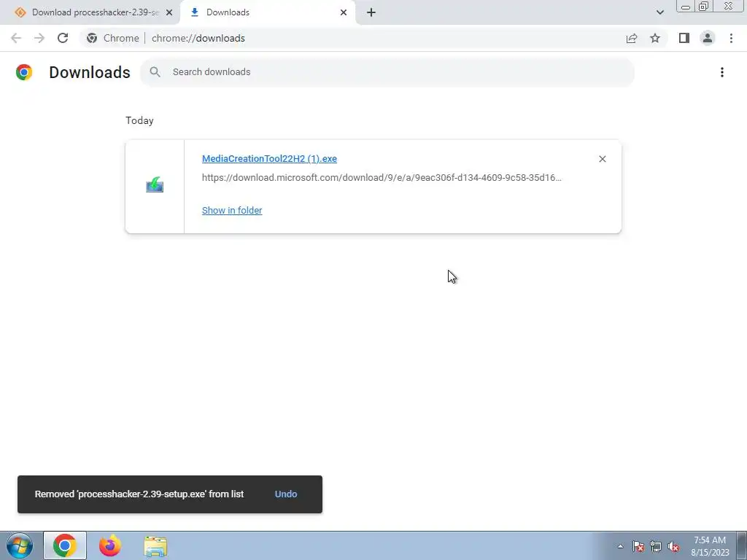Undo removal of processhacker setup
The width and height of the screenshot is (747, 560).
286,494
